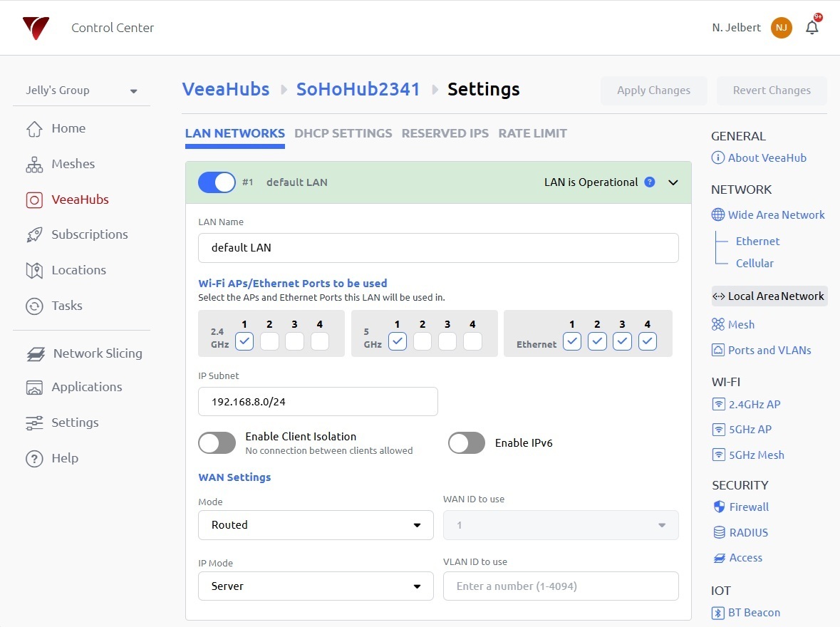Image resolution: width=840 pixels, height=627 pixels.
Task: Click the Firewall shield icon
Action: point(720,507)
